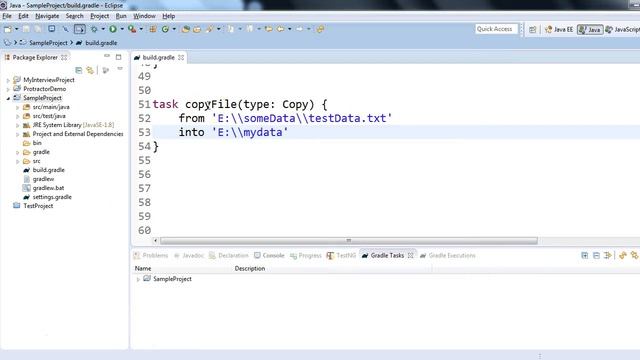Switch to the Gradle Executions tab
Screen dimensions: 640x360
pos(448,256)
